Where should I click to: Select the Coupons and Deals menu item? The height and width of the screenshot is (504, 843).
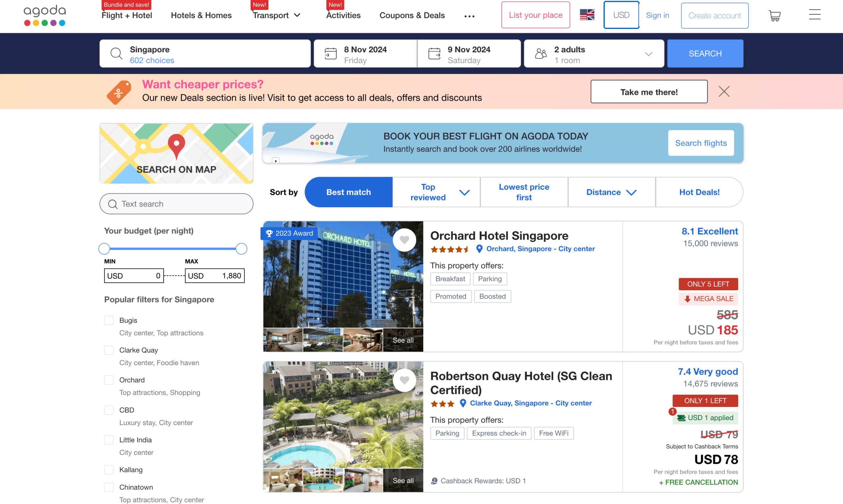412,14
